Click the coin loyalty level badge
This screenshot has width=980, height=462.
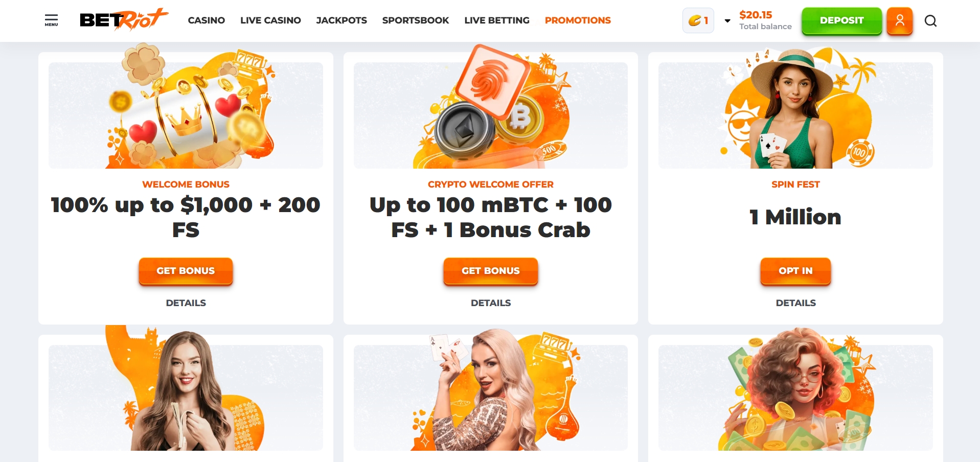coord(698,21)
